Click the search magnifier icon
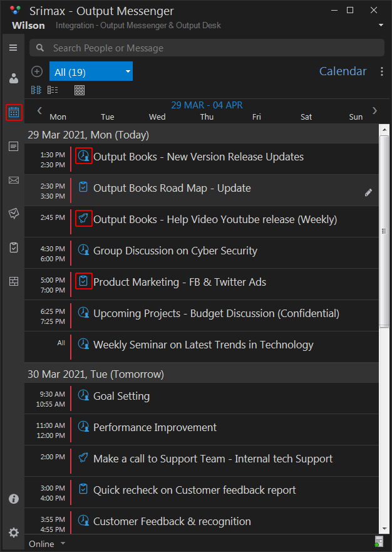Viewport: 392px width, 552px height. [40, 48]
